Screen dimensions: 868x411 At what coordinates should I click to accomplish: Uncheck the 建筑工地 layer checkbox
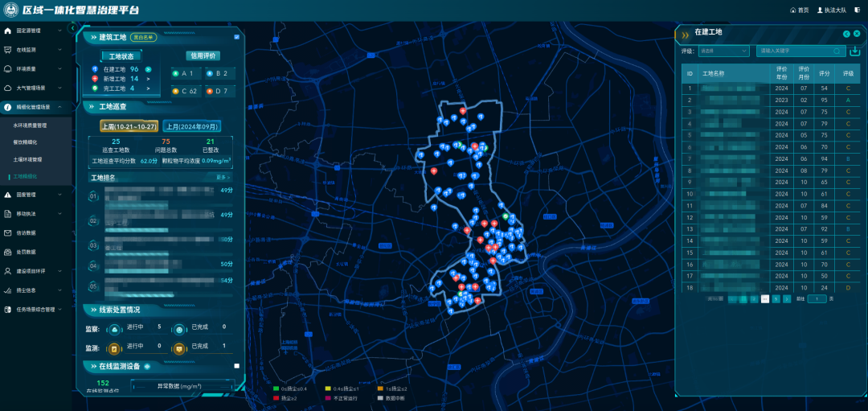pos(236,37)
